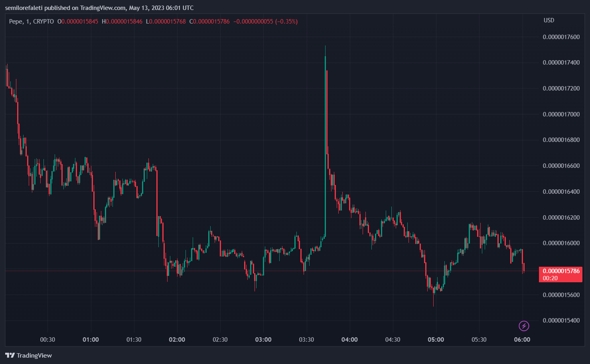Click the TradingView logo at bottom left

coord(28,355)
